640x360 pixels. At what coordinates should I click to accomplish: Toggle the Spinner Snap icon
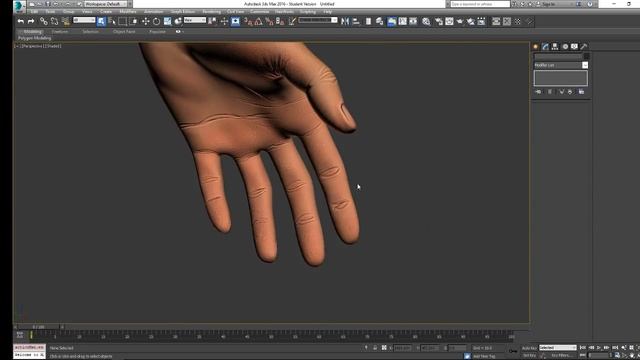point(280,21)
